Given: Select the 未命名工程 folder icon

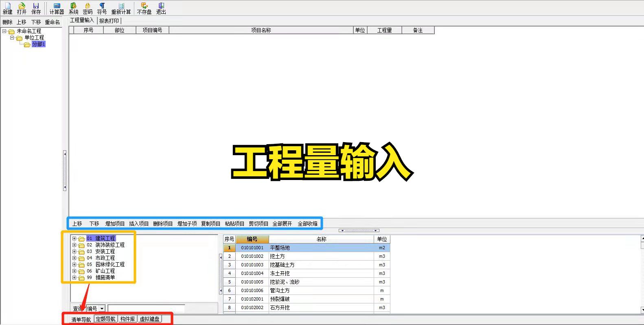Looking at the screenshot, I should tap(11, 31).
